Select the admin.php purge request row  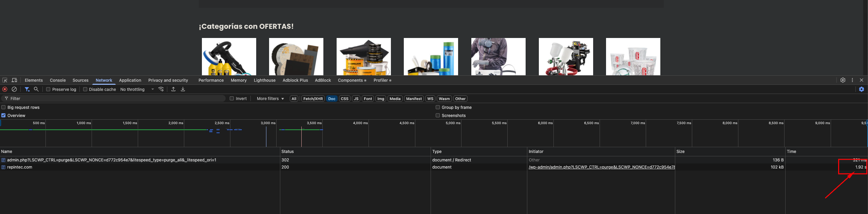click(x=434, y=160)
